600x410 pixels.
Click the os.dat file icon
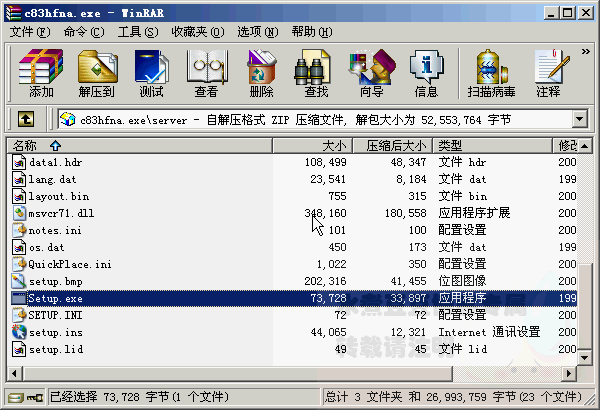click(x=19, y=247)
